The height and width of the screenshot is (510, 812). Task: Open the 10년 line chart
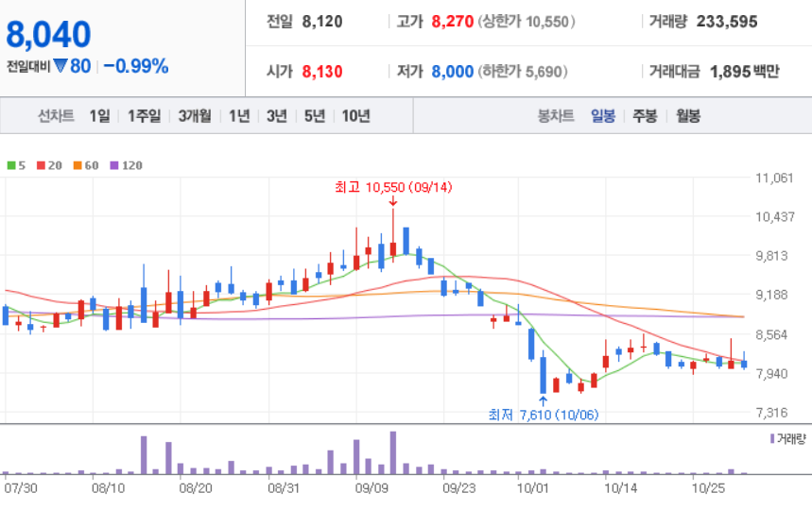point(355,116)
